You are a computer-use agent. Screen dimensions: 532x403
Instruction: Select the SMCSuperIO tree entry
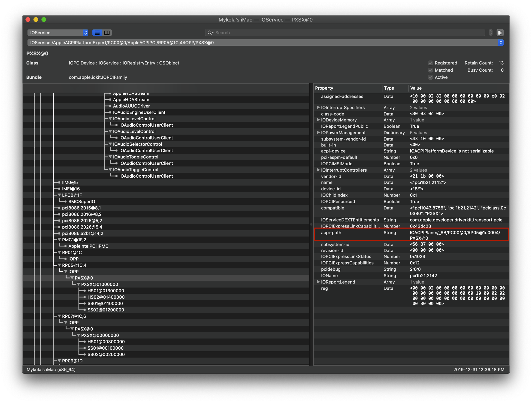pos(82,201)
